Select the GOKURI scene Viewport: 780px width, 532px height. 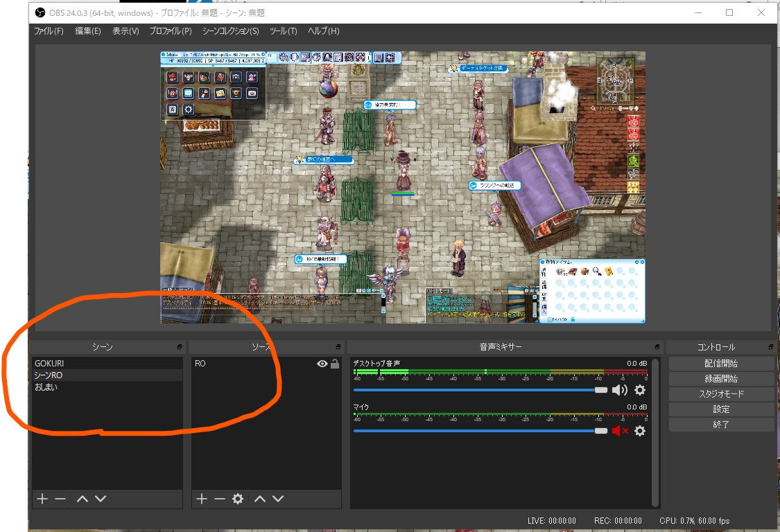pos(107,364)
